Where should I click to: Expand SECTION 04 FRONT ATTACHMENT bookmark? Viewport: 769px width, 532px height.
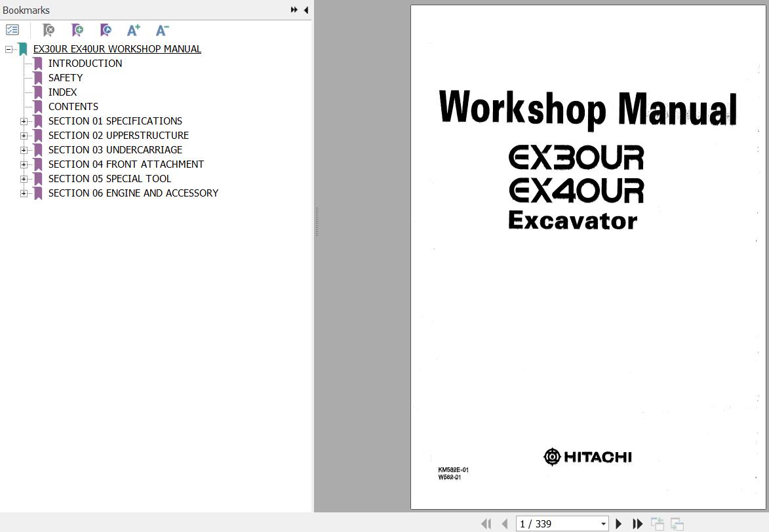click(x=24, y=164)
